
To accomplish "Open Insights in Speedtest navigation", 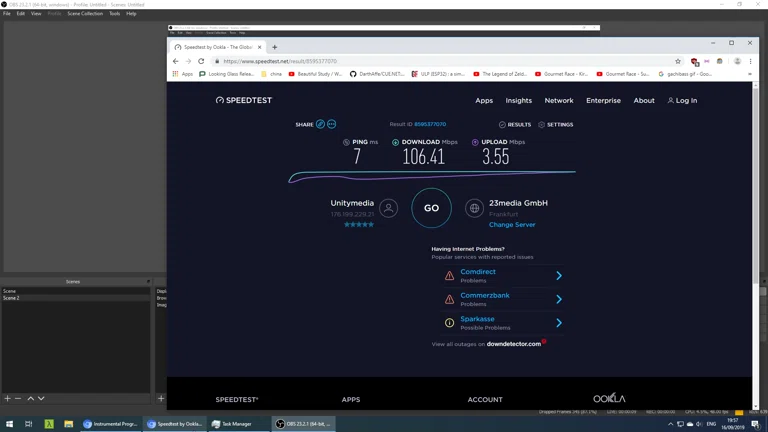I will point(519,100).
